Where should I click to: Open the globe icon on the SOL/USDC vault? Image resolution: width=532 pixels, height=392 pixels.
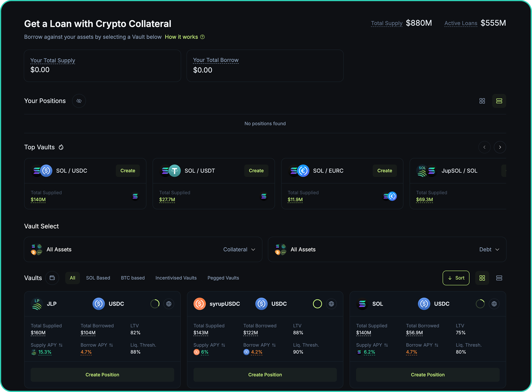point(494,304)
